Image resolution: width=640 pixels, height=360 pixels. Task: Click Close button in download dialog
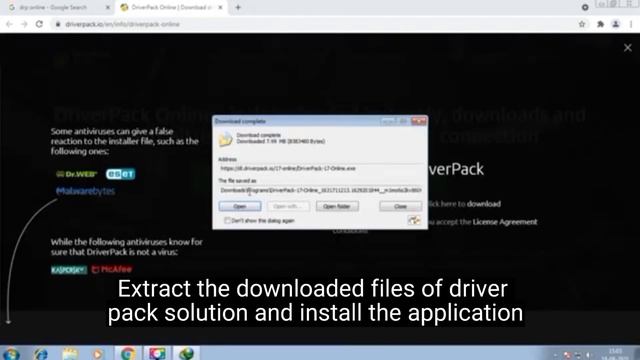point(400,206)
